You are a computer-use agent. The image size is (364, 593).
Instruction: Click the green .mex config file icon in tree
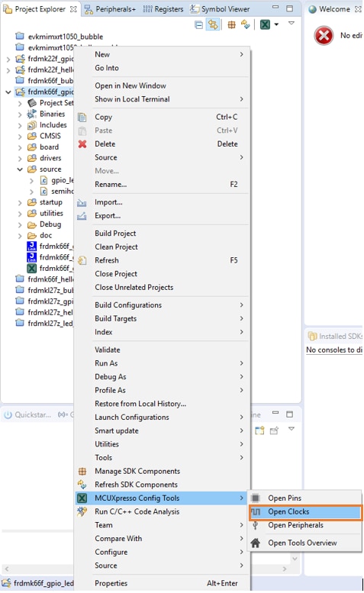[32, 269]
